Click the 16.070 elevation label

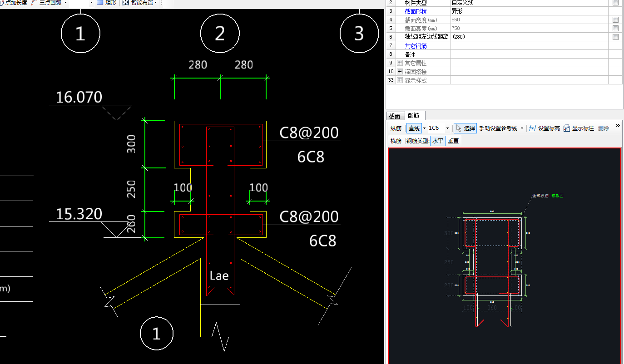coord(79,97)
